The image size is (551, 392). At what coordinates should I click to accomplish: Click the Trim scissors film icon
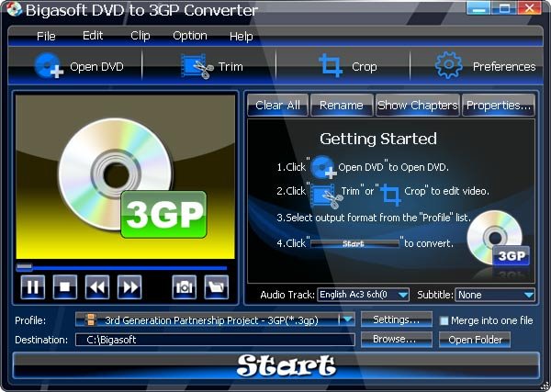click(x=197, y=66)
